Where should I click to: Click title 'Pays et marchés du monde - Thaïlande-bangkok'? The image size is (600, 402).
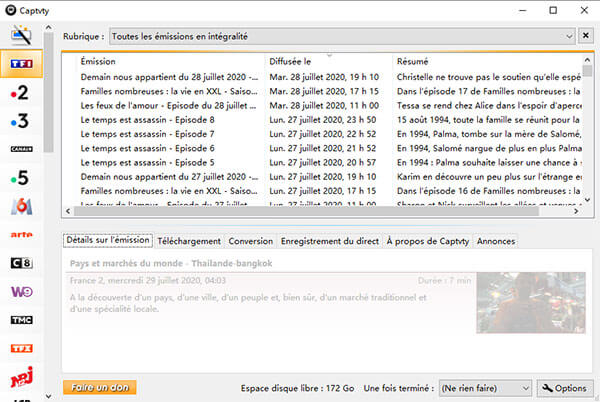pos(171,264)
